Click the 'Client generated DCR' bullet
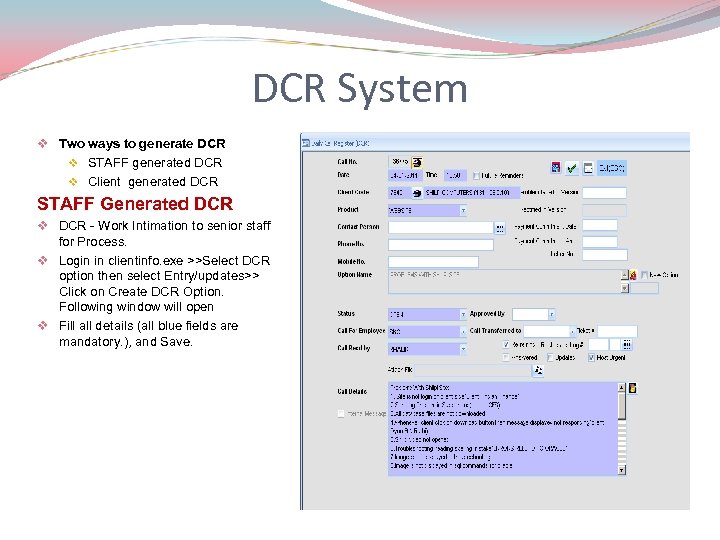Viewport: 720px width, 540px height. coord(153,182)
